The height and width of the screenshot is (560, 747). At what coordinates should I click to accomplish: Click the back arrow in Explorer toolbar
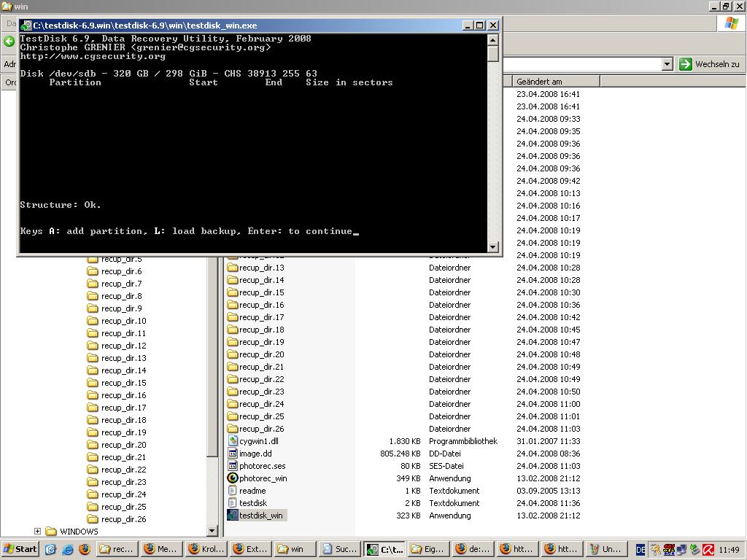click(9, 41)
